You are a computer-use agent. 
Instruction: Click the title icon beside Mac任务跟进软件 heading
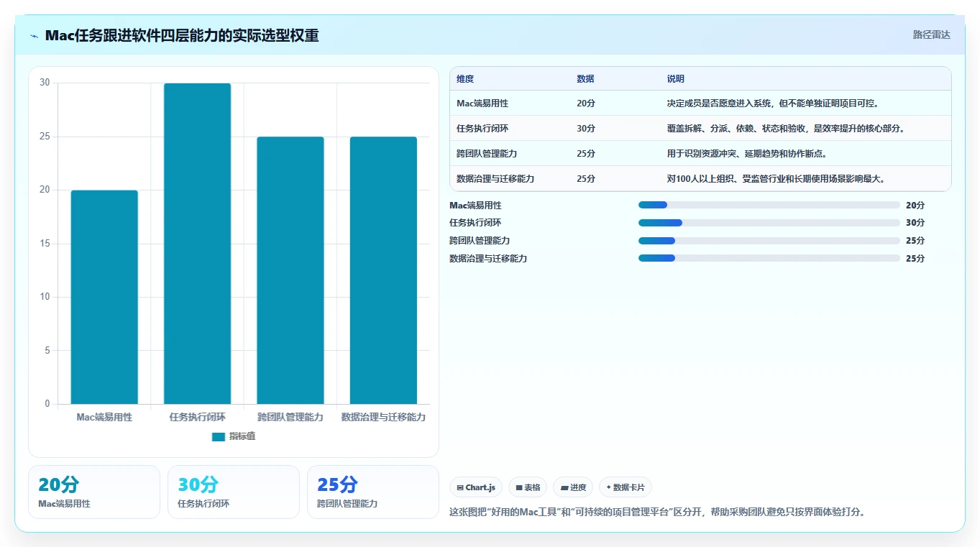click(x=35, y=36)
